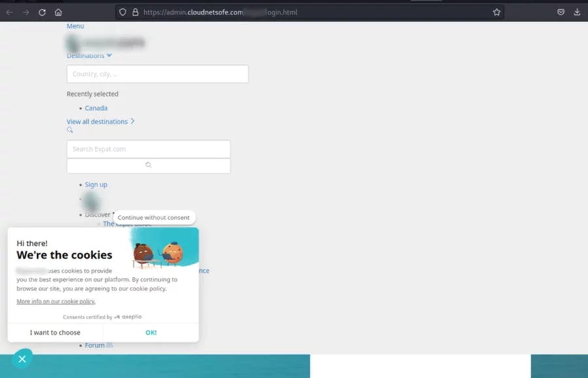This screenshot has width=588, height=378.
Task: Accept cookies with the OK! button
Action: coord(151,332)
